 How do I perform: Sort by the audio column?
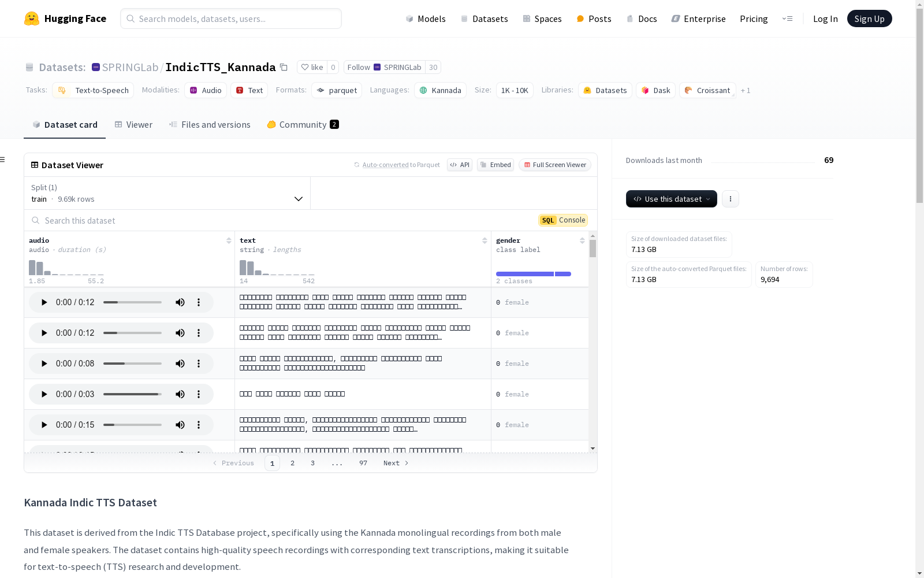click(x=229, y=240)
